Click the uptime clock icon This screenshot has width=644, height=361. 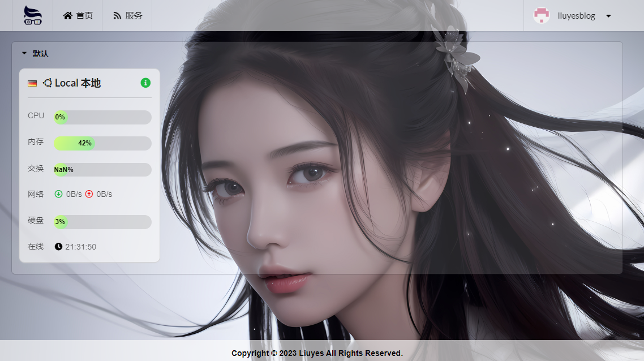pos(58,246)
